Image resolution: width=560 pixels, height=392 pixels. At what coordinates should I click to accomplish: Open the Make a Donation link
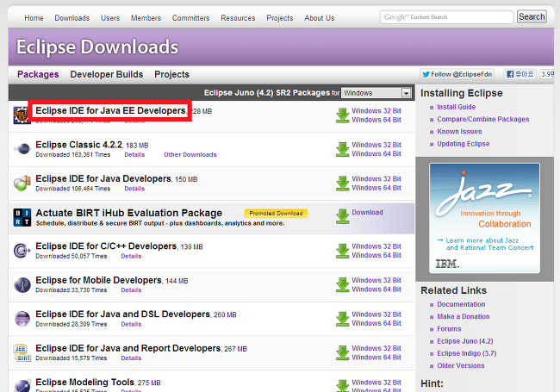(x=464, y=316)
